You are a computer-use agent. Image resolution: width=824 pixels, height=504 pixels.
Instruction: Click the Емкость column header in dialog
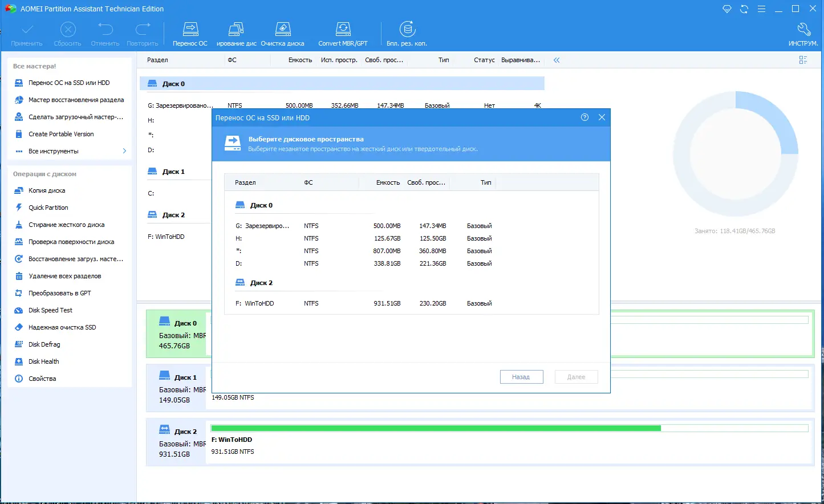coord(388,182)
